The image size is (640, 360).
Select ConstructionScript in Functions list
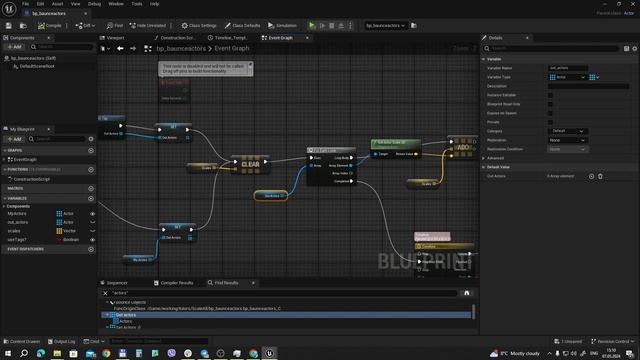tap(31, 179)
